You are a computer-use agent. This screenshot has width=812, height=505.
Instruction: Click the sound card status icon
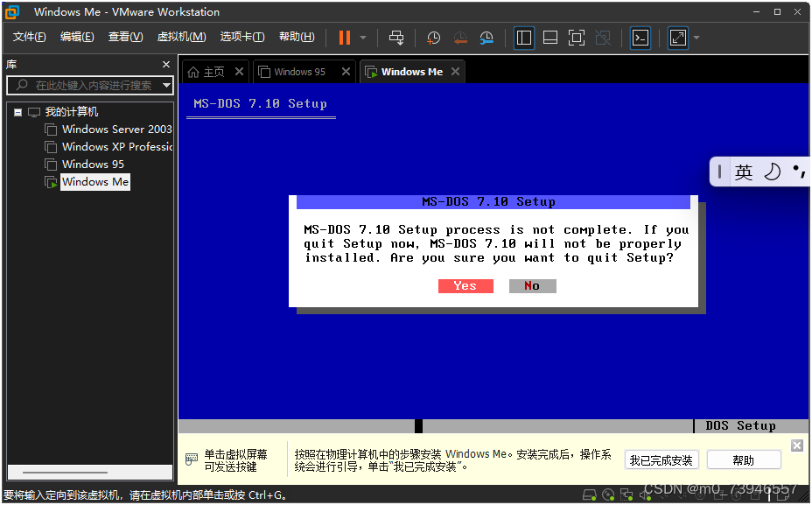(645, 495)
